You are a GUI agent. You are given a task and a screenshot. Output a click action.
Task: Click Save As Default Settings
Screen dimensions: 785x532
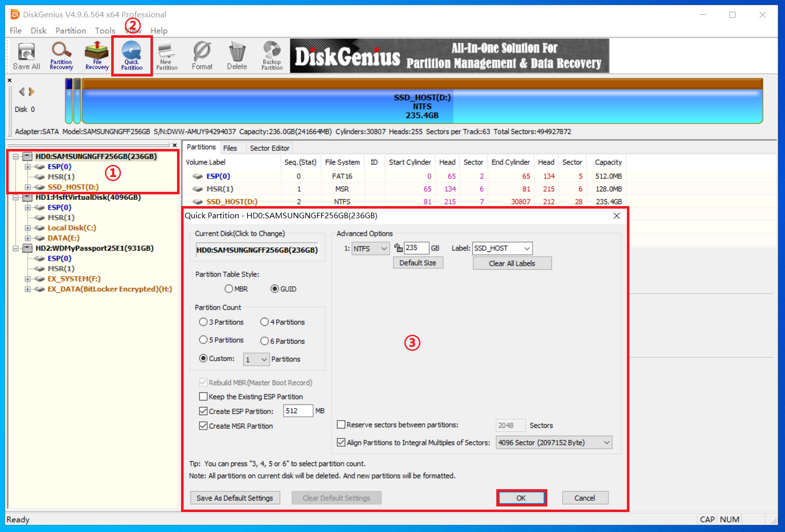tap(235, 498)
